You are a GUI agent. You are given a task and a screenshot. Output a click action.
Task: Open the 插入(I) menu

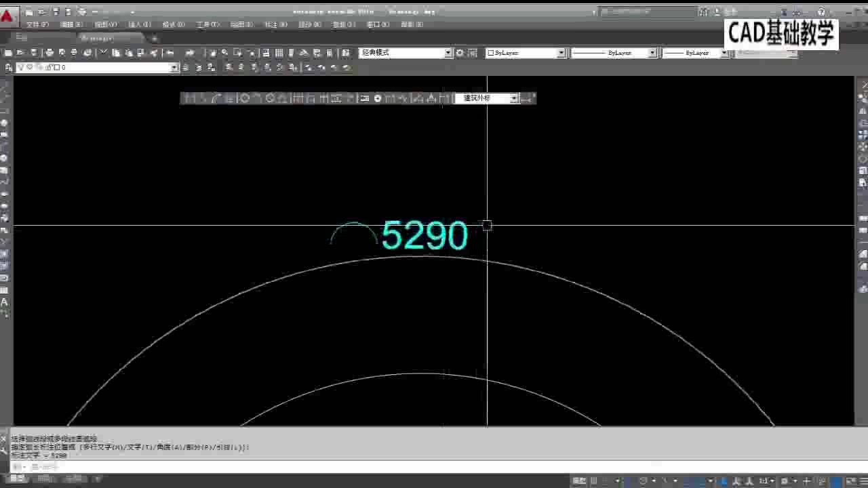(x=139, y=24)
